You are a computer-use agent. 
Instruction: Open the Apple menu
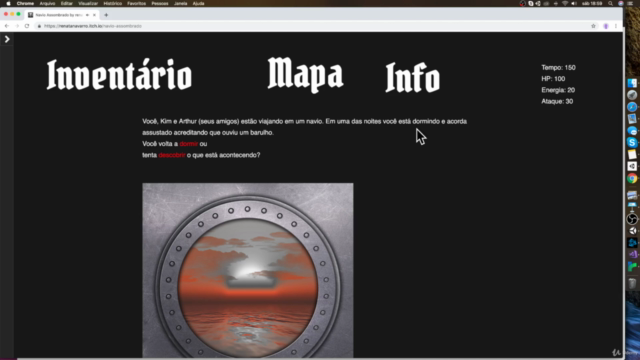coord(8,3)
